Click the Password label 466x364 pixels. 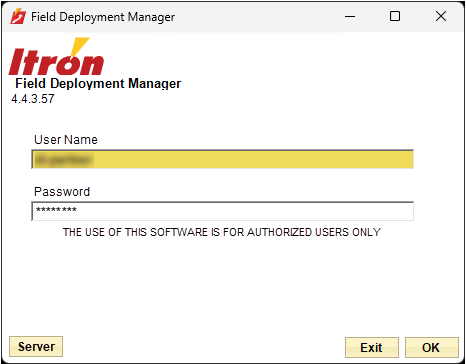(x=62, y=192)
